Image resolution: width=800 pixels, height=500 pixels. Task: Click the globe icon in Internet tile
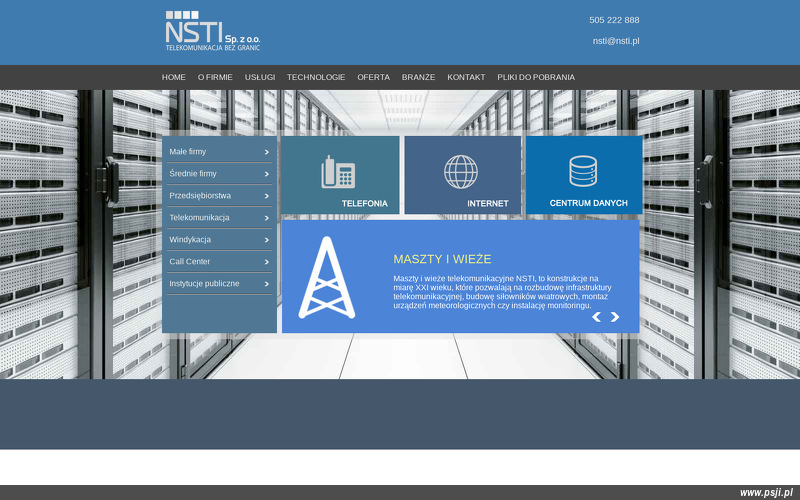click(x=461, y=172)
